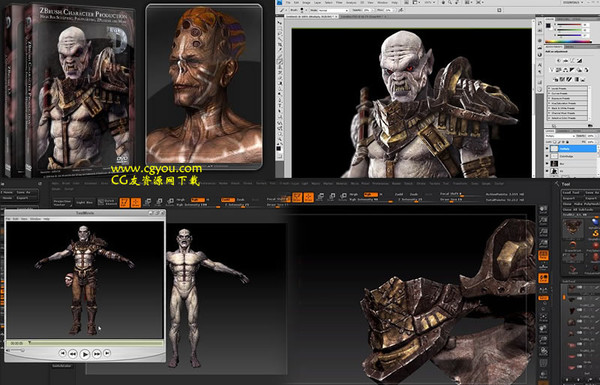Toggle Persp perspective button on ZBrush shelf
600x385 pixels.
tap(543, 255)
